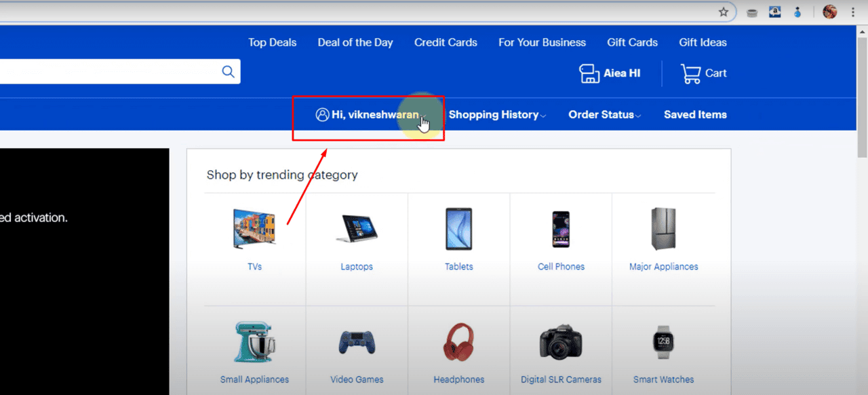Expand Order Status dropdown
This screenshot has width=868, height=395.
point(605,115)
